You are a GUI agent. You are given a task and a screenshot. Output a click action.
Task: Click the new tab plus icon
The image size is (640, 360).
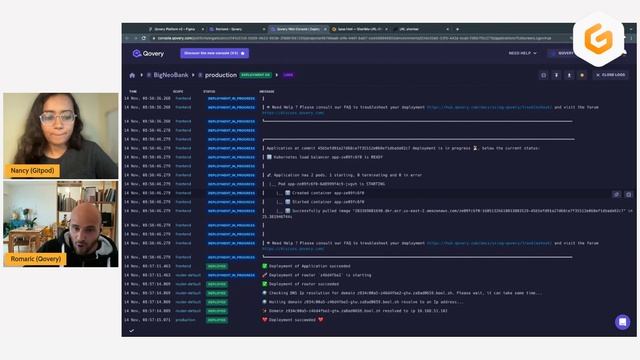[457, 29]
